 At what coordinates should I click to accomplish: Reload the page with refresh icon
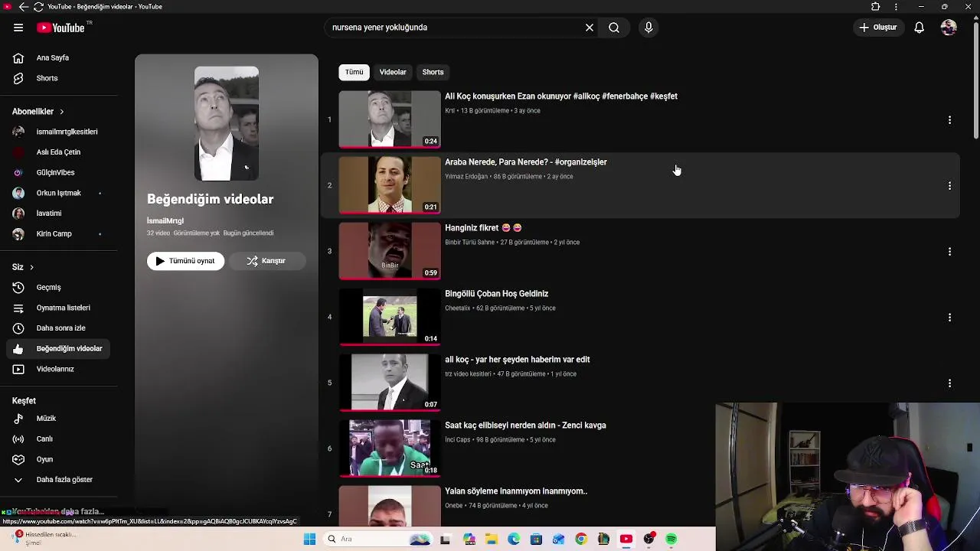click(x=38, y=7)
